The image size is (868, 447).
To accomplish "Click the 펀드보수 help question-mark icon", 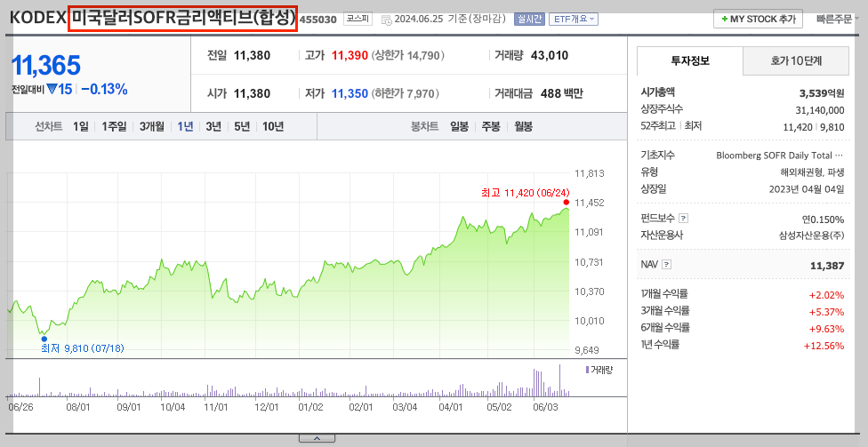I will click(684, 219).
